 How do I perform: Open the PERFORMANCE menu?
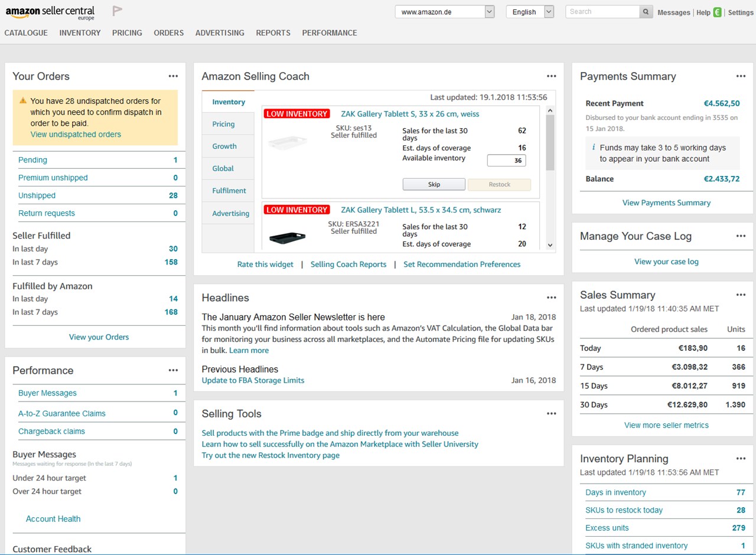click(330, 33)
